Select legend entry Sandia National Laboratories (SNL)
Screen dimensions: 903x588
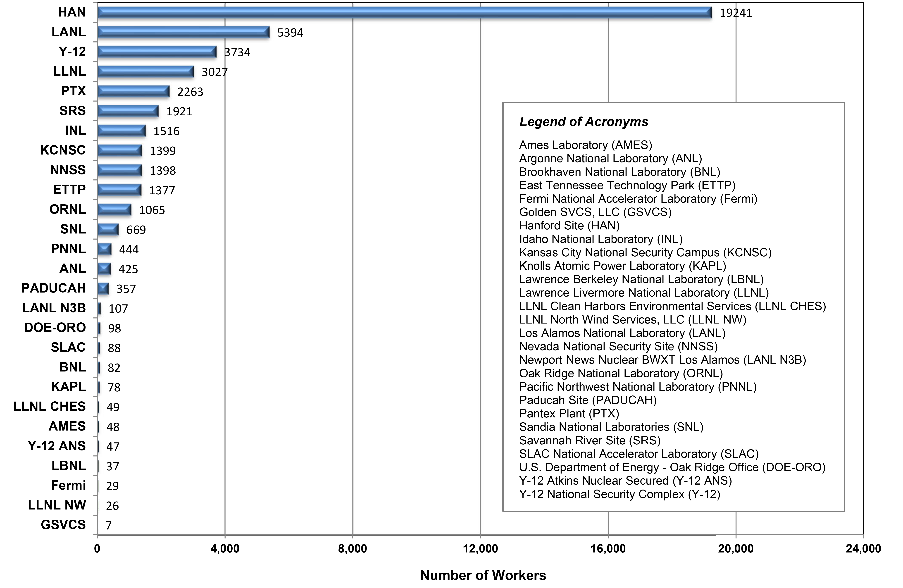coord(612,427)
